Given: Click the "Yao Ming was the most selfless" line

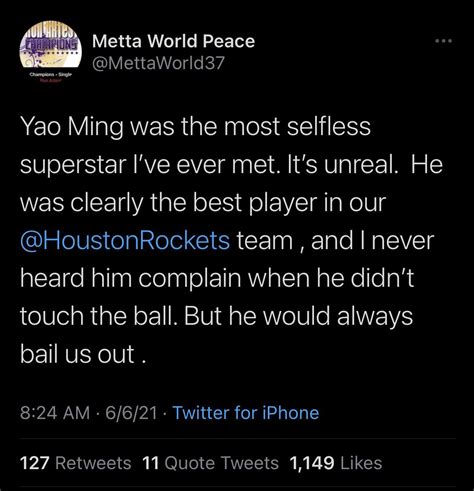Looking at the screenshot, I should pyautogui.click(x=196, y=128).
